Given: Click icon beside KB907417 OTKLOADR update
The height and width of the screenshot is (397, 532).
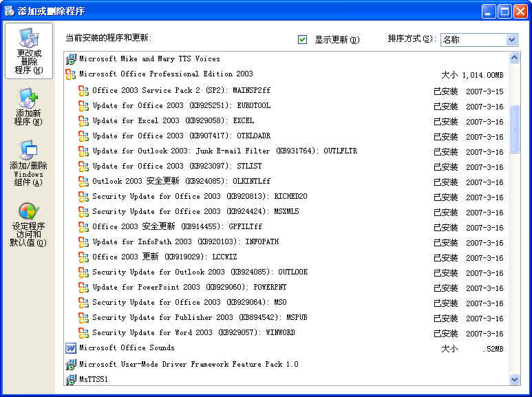Looking at the screenshot, I should click(x=83, y=136).
